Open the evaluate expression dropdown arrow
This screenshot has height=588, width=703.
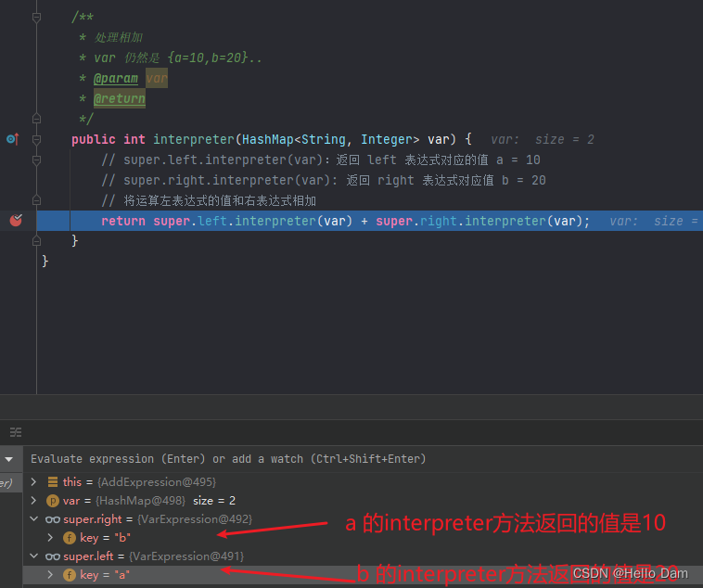(9, 459)
